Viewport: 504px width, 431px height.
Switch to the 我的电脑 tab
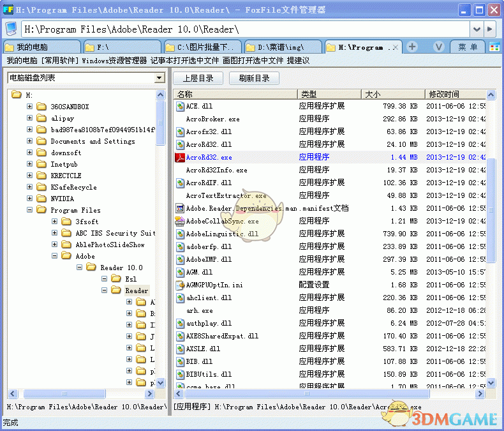coord(41,47)
